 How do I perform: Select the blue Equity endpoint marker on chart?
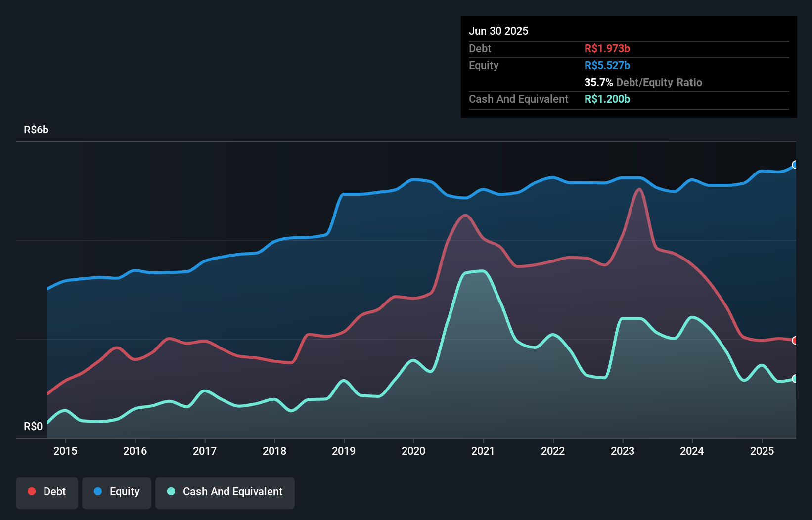point(795,165)
